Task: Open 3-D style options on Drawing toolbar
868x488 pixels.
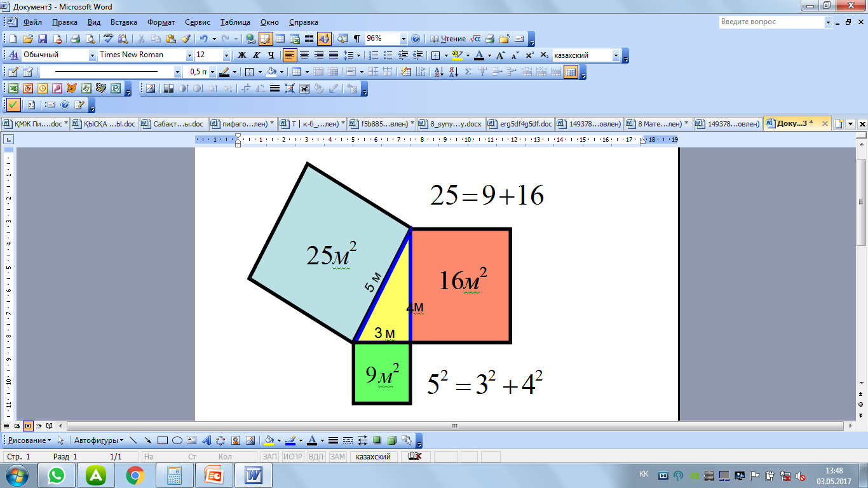Action: (391, 440)
